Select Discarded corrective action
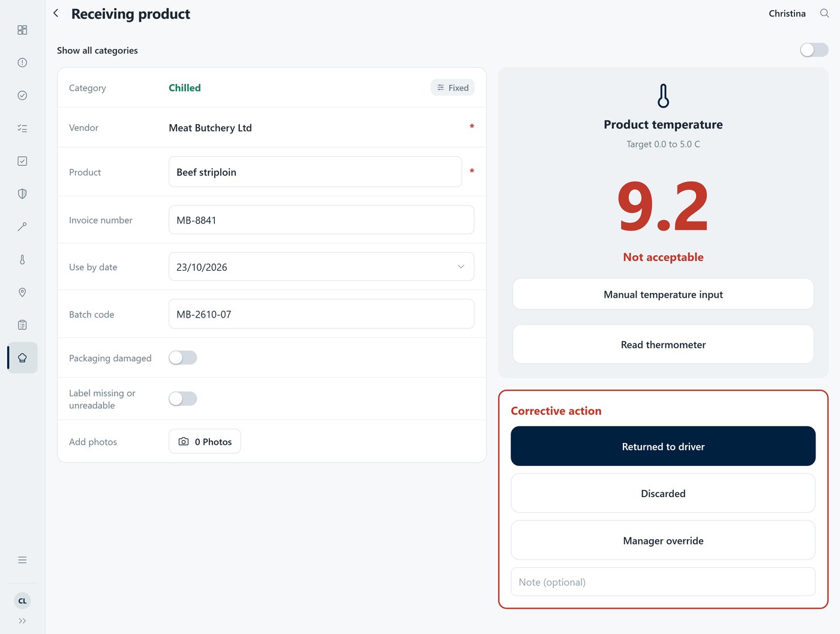Viewport: 840px width, 634px height. [663, 493]
